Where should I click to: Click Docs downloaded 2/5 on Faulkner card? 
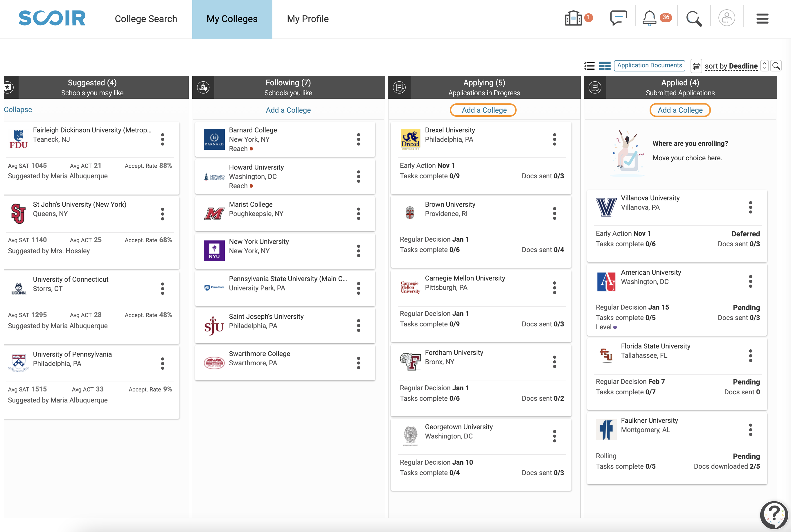pos(727,467)
